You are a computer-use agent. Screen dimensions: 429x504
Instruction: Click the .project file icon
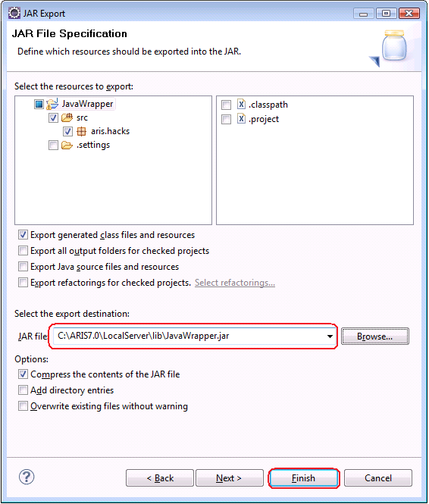click(241, 118)
